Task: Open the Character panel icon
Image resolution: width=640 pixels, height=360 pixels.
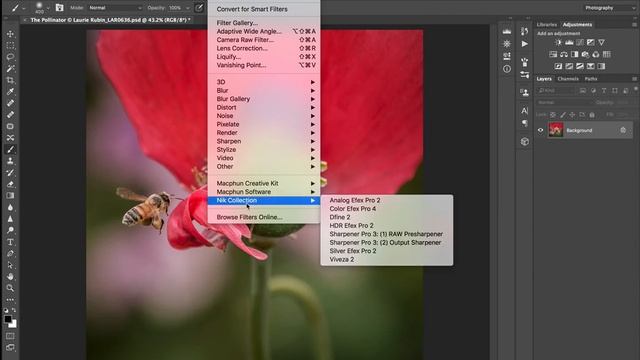Action: (x=525, y=111)
